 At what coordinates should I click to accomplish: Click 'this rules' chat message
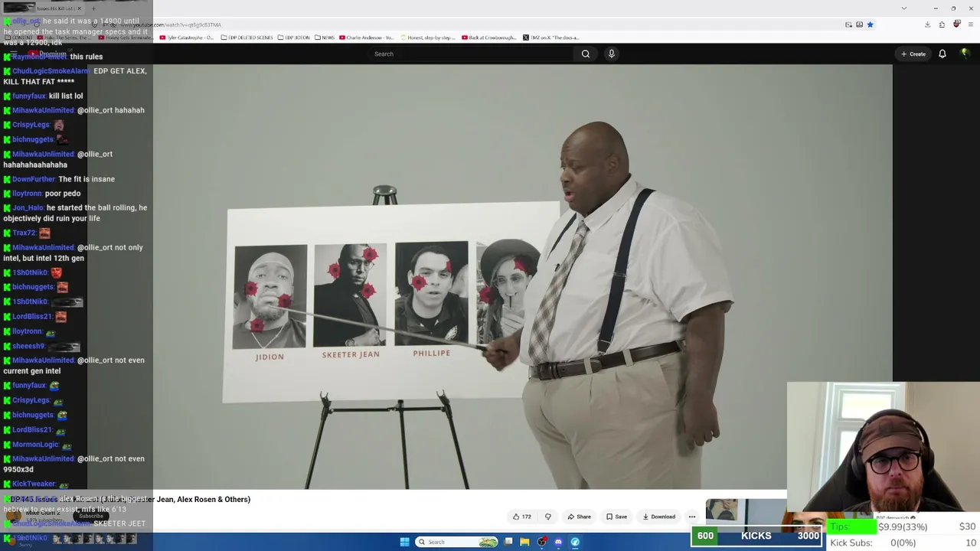86,57
